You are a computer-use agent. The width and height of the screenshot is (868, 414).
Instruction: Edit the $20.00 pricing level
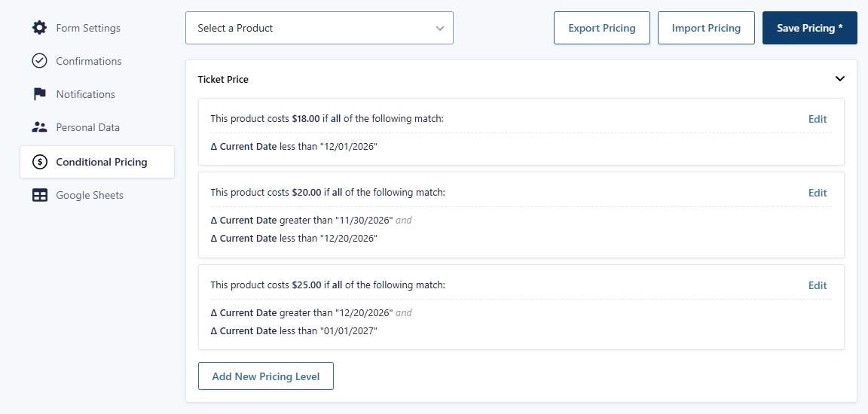pos(817,193)
